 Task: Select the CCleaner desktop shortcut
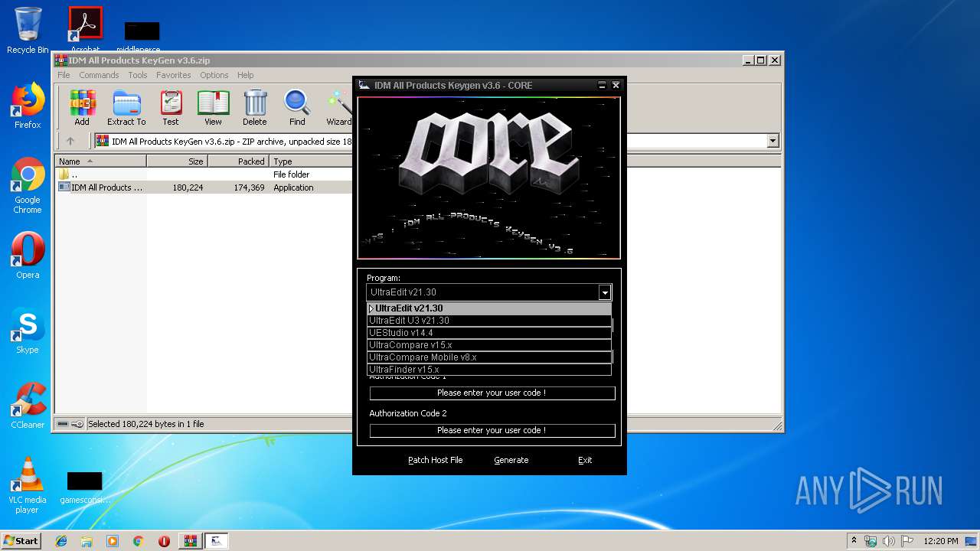tap(28, 406)
